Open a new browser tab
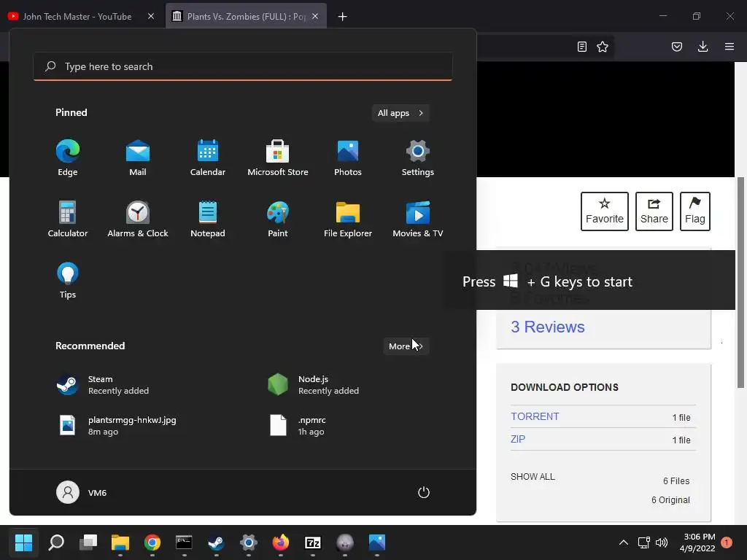 pos(342,17)
